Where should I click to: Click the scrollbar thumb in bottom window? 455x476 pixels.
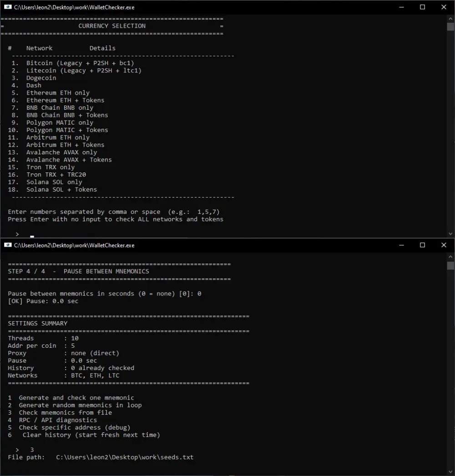point(450,266)
